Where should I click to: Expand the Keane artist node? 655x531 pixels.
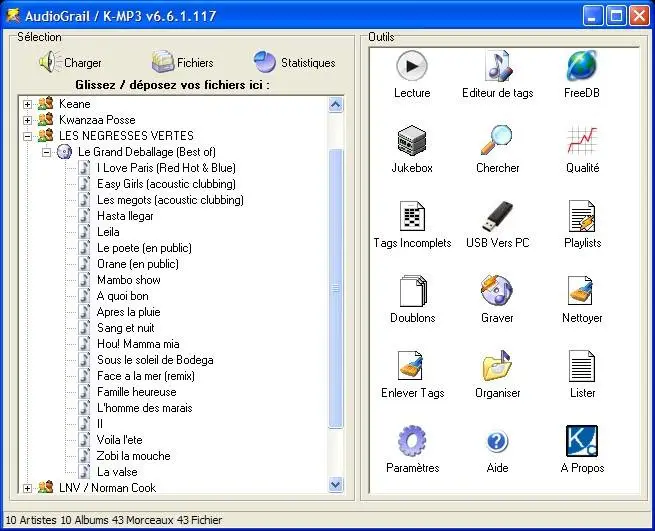(x=28, y=104)
